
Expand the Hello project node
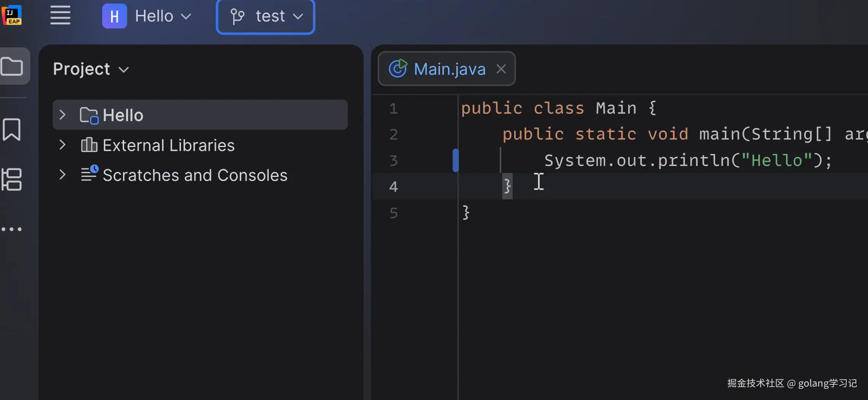[62, 115]
